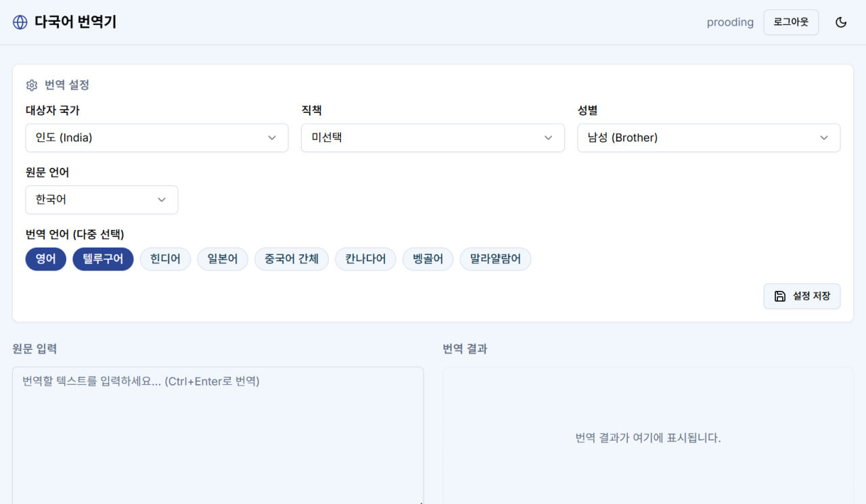Click chevron arrow in 대상자 국가 field
866x504 pixels.
tap(272, 138)
